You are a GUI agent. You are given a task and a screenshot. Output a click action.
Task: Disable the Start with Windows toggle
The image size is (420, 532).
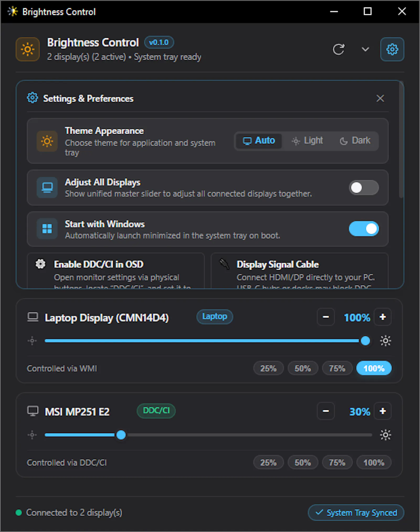pyautogui.click(x=364, y=229)
